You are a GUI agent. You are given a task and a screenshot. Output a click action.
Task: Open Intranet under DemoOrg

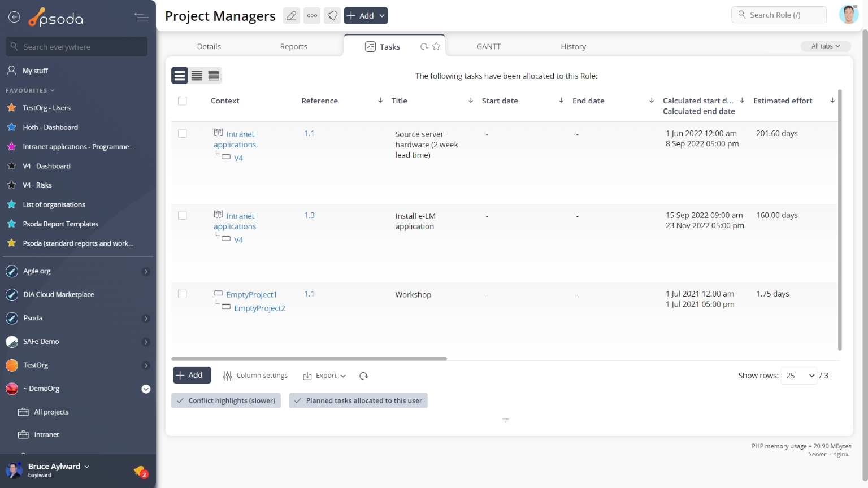(46, 434)
